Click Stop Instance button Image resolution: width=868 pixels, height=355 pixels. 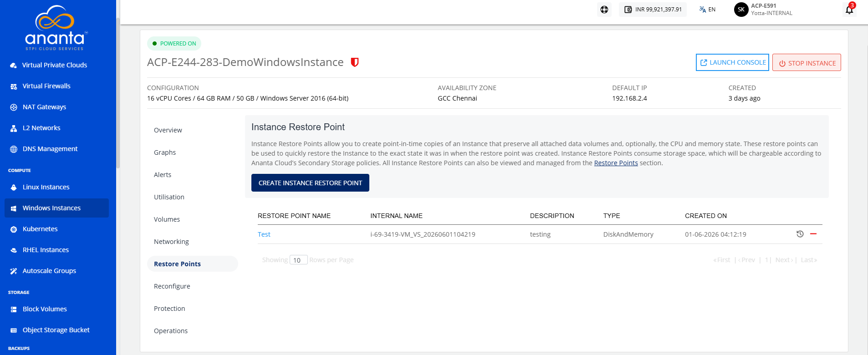coord(807,63)
